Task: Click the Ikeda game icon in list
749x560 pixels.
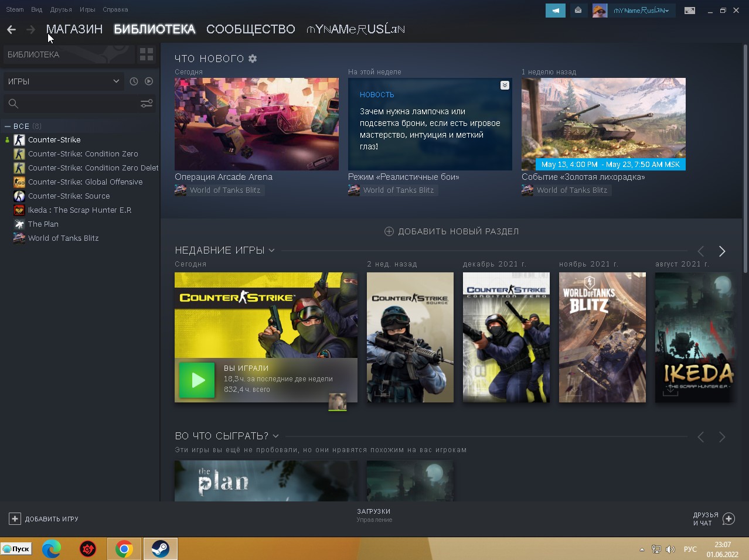Action: (x=19, y=210)
